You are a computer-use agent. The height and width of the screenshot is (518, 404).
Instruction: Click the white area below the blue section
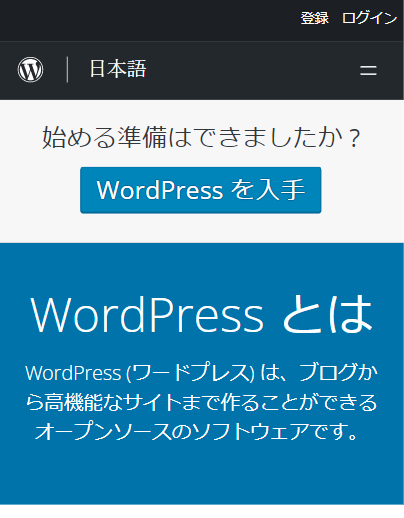click(x=202, y=511)
